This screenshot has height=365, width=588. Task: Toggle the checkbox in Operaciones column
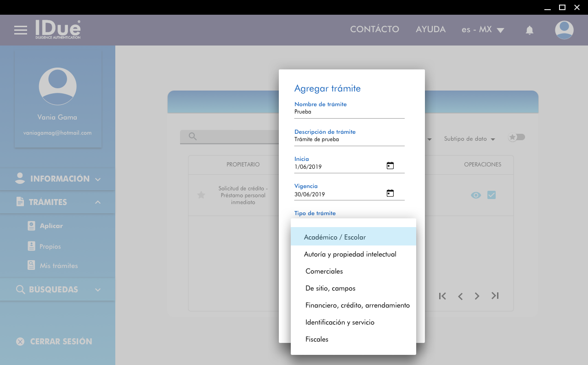[x=492, y=195]
